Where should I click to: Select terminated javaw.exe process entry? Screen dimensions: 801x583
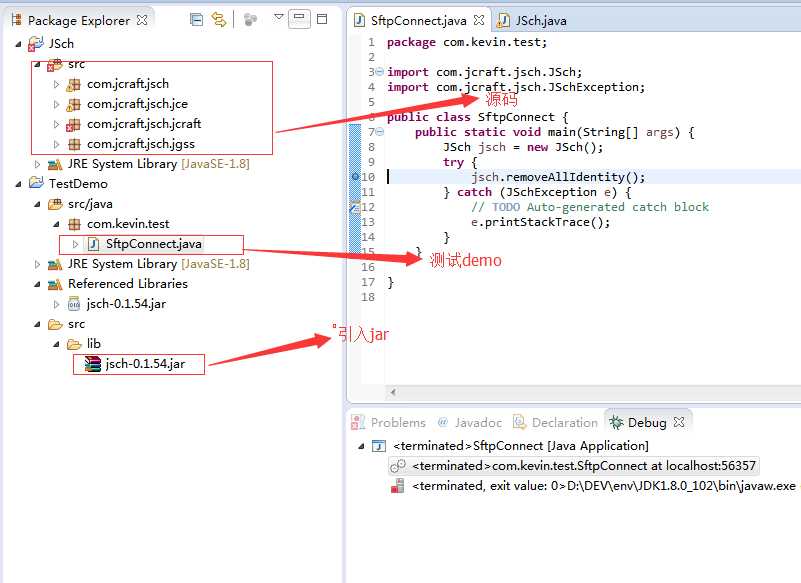coord(604,486)
